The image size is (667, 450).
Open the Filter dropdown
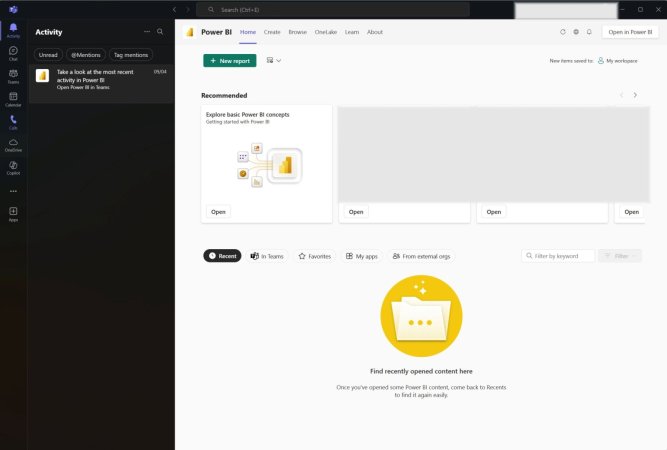[620, 256]
